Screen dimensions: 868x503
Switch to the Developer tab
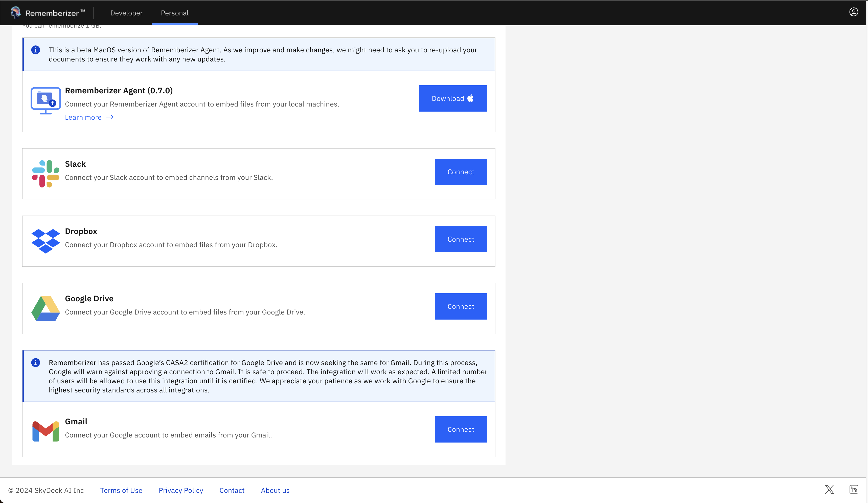coord(126,13)
